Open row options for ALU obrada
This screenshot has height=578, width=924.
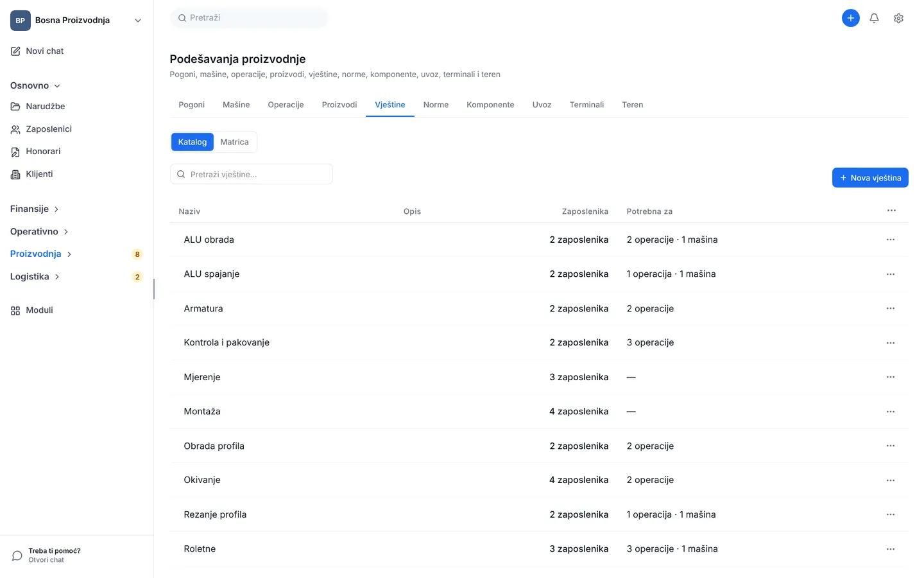tap(890, 240)
